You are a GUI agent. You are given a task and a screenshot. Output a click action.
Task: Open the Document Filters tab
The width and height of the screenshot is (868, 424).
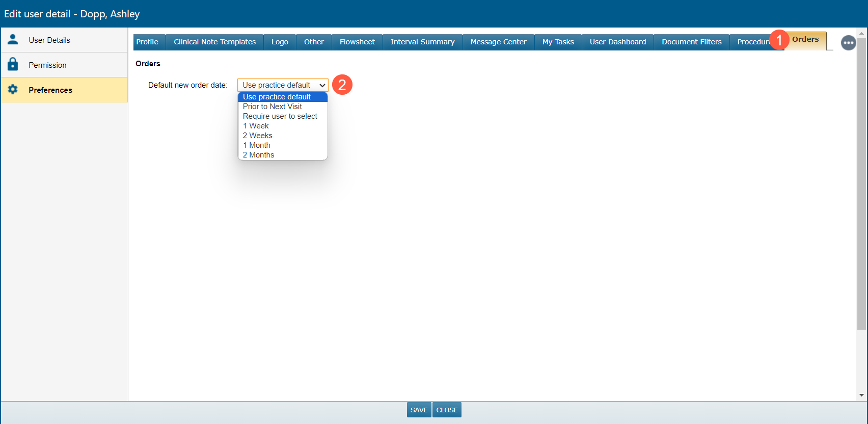(691, 42)
